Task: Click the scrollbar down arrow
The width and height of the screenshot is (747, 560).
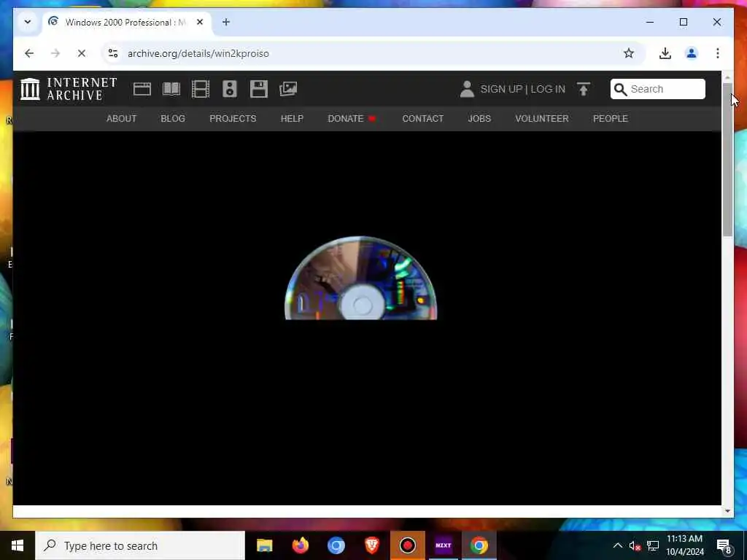Action: pyautogui.click(x=727, y=511)
